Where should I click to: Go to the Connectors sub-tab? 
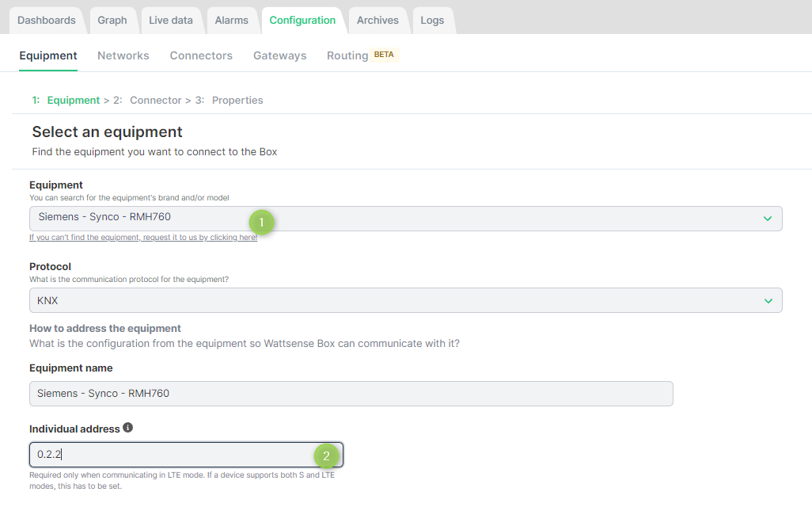click(201, 56)
